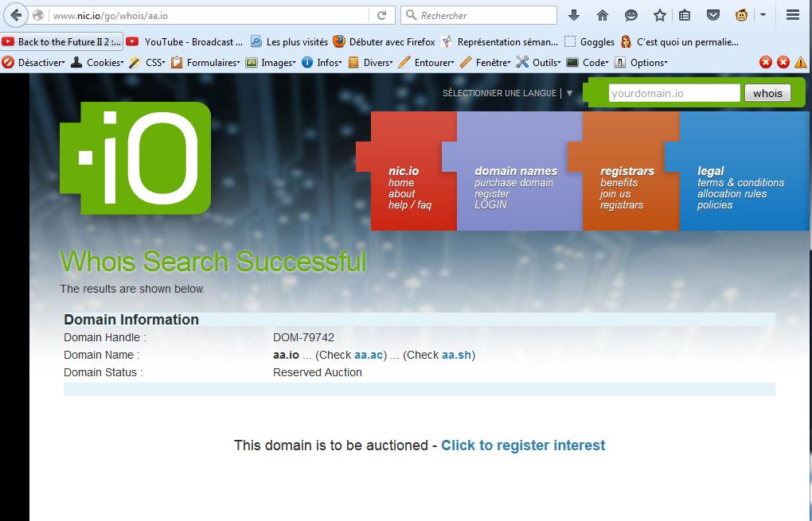Open the Pocket icon in toolbar
The image size is (812, 521).
713,15
